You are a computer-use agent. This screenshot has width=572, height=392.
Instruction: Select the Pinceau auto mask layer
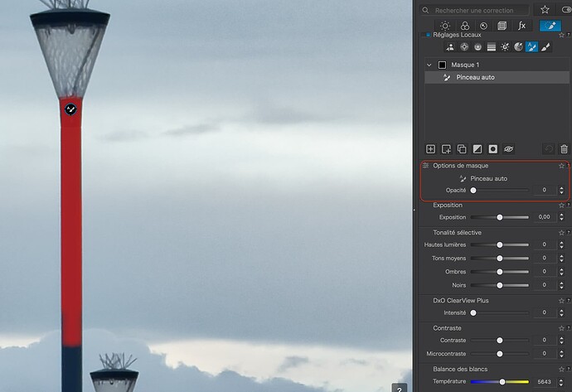point(475,77)
